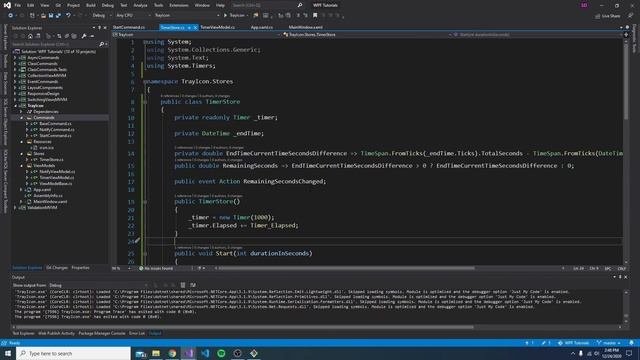Image resolution: width=640 pixels, height=360 pixels.
Task: Switch to the Properties panel tab
Action: (x=80, y=268)
